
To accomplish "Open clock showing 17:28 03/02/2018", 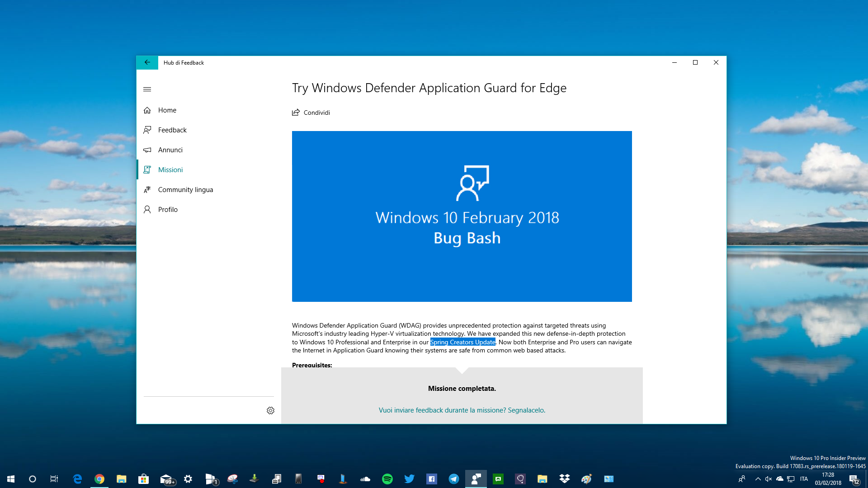I will [828, 479].
